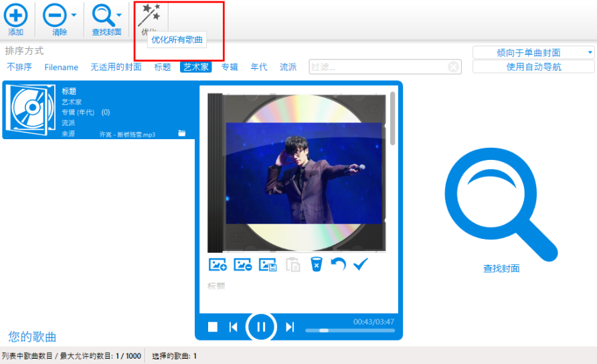597x364 pixels.
Task: Click the confirm checkmark icon
Action: [360, 264]
